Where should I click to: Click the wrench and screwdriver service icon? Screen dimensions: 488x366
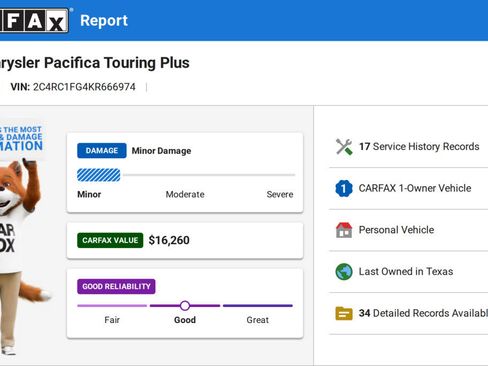344,147
